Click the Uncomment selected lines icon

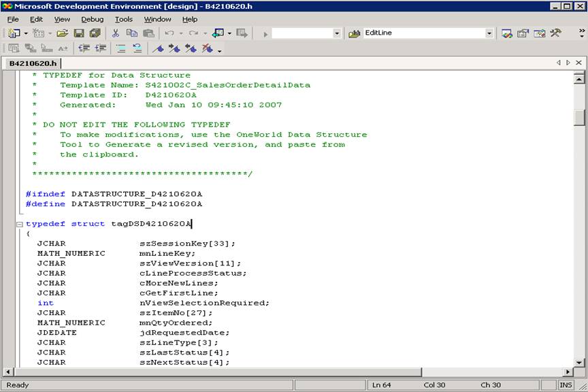[137, 48]
